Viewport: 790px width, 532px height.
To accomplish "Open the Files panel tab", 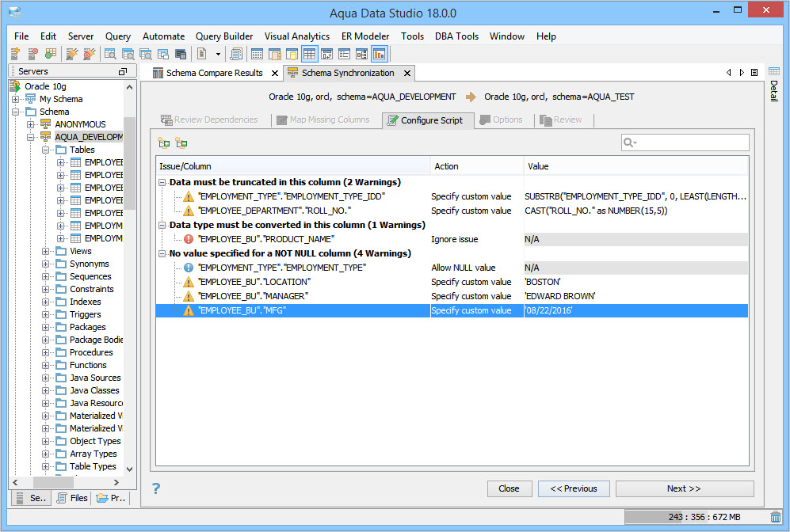I will coord(73,498).
